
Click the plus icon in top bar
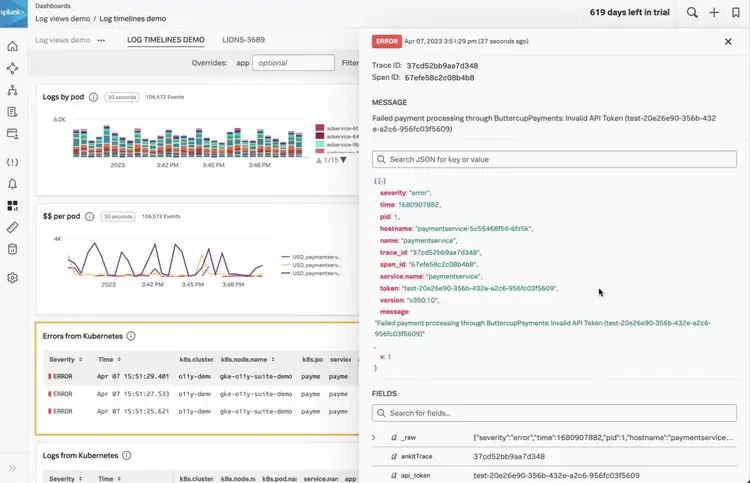714,12
